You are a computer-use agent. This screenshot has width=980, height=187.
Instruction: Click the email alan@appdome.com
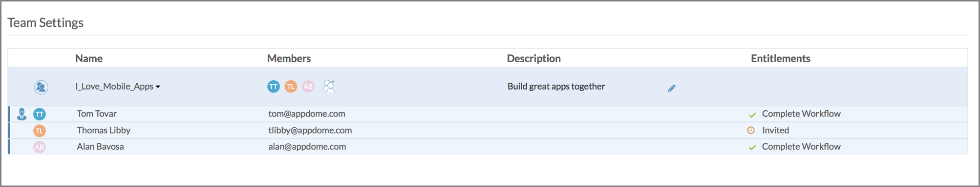pos(307,146)
